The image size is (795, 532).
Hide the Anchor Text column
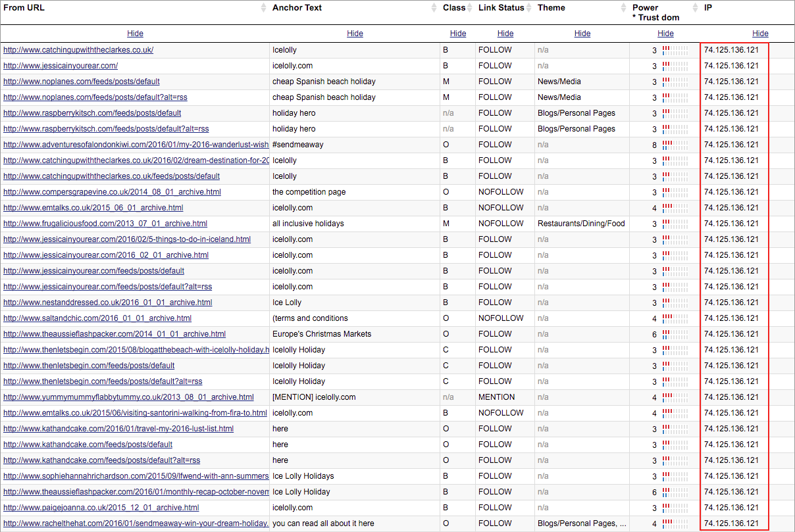click(x=355, y=34)
